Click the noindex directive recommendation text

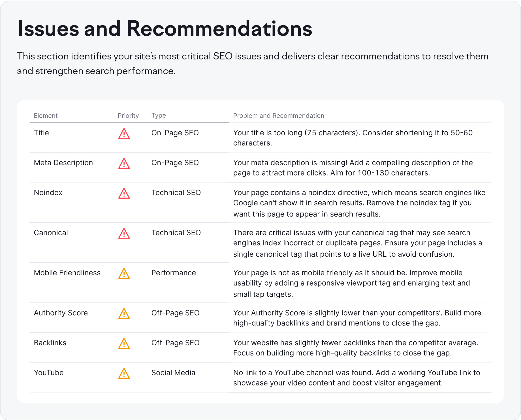tap(359, 203)
